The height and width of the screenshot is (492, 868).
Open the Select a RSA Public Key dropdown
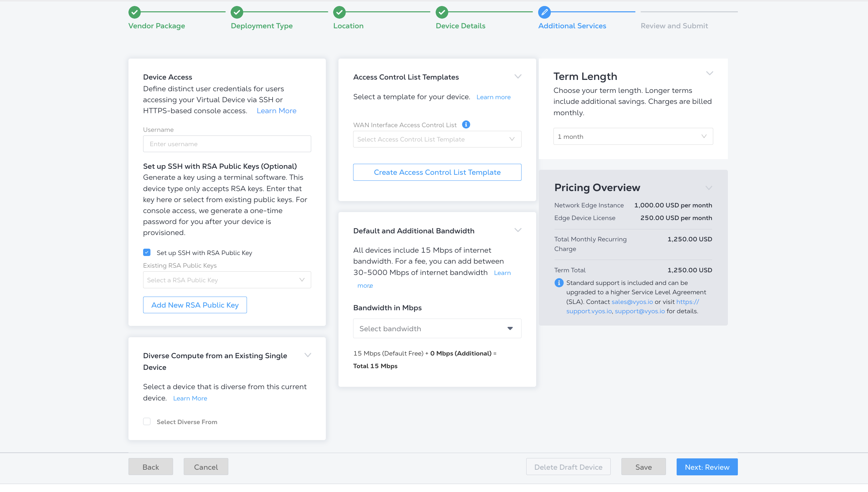pos(227,280)
